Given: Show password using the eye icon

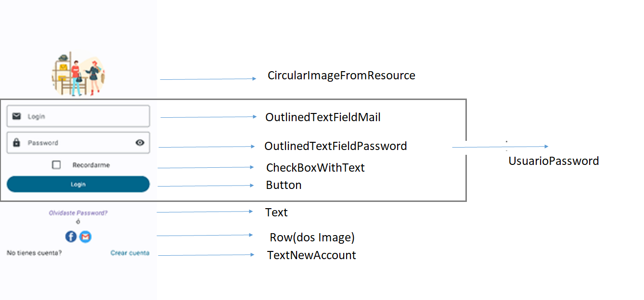Looking at the screenshot, I should point(140,143).
